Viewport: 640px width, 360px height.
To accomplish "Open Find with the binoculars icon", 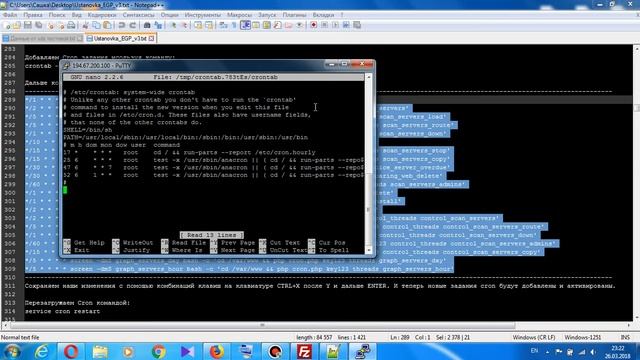I will pos(147,25).
